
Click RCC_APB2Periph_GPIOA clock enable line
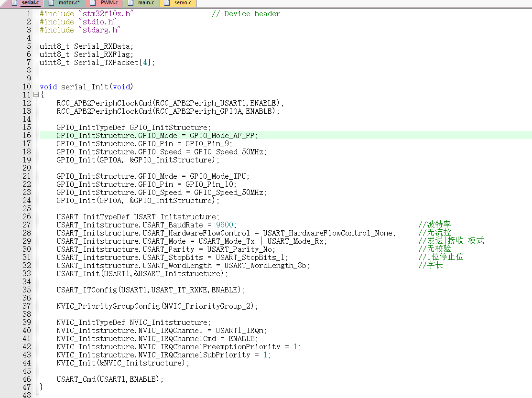[168, 111]
